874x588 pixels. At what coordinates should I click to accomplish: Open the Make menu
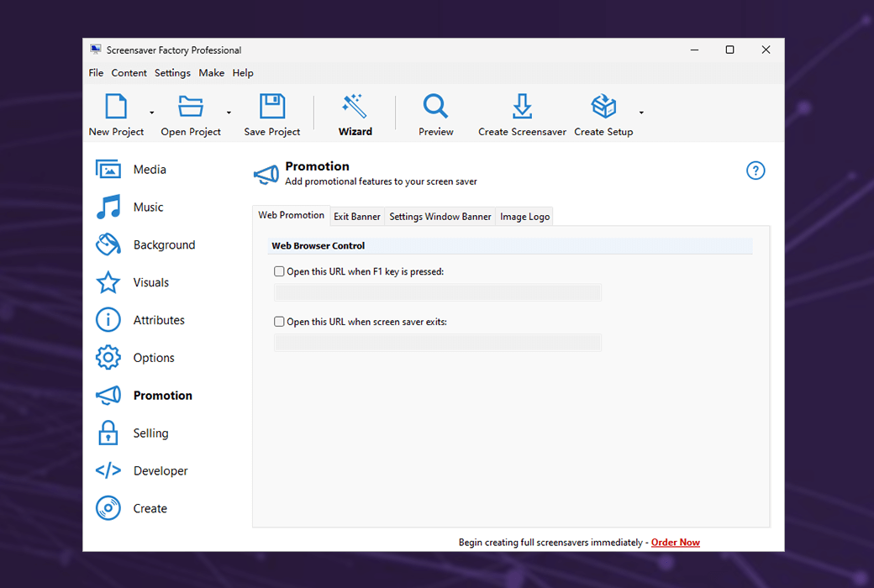211,73
